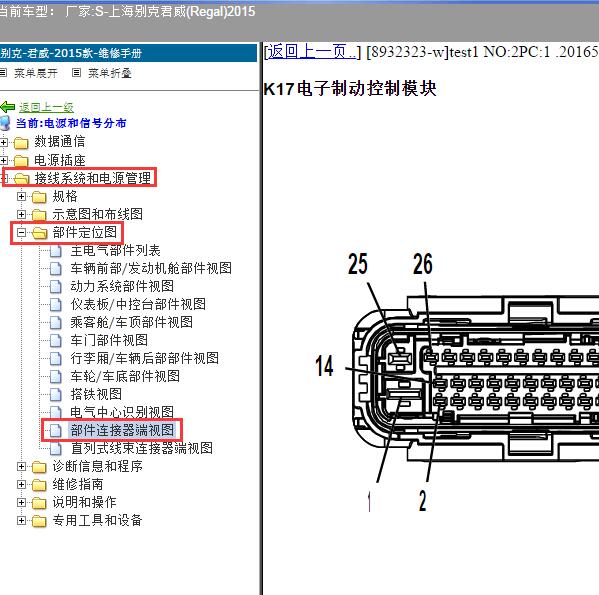This screenshot has height=595, width=599.
Task: Click the 主电气部件列表 document icon
Action: point(56,251)
